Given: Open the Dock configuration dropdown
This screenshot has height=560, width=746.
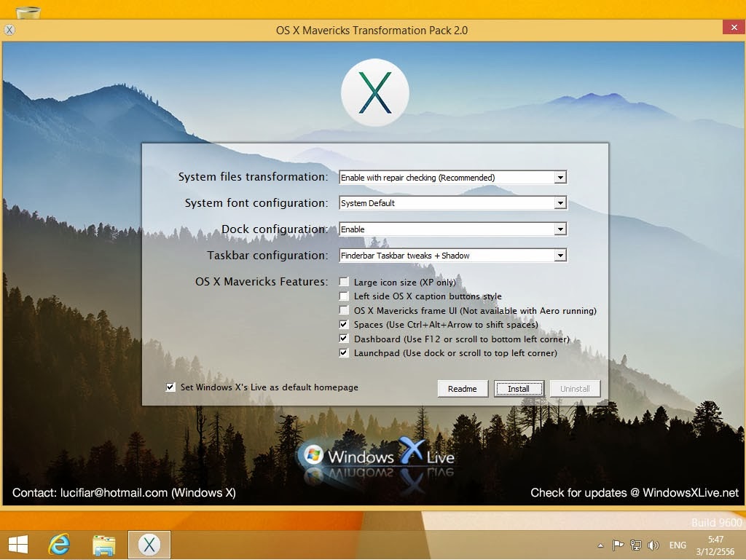Looking at the screenshot, I should click(453, 229).
